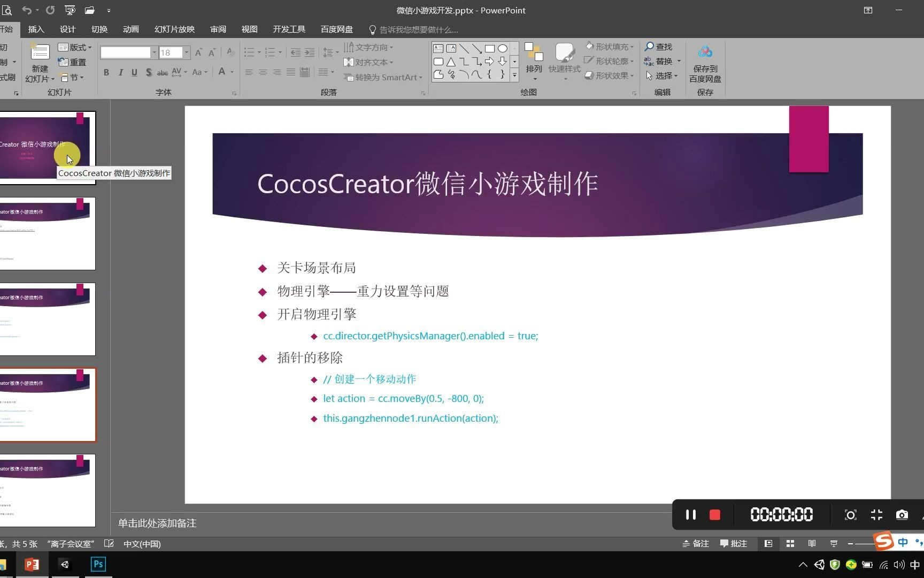Pause the screen recording
This screenshot has height=578, width=924.
691,515
